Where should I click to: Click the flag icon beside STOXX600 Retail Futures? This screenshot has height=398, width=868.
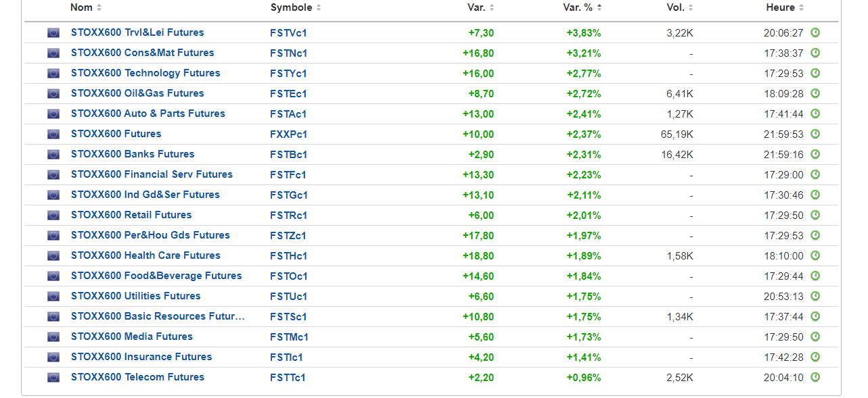point(53,215)
